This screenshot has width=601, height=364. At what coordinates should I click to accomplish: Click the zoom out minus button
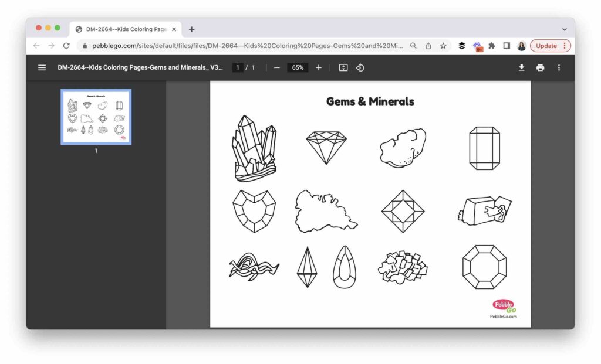pyautogui.click(x=276, y=67)
